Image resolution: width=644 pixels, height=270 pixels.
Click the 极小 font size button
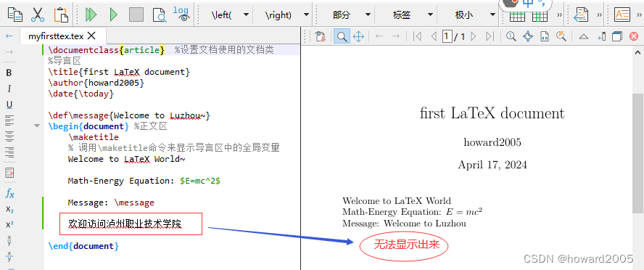pyautogui.click(x=464, y=15)
